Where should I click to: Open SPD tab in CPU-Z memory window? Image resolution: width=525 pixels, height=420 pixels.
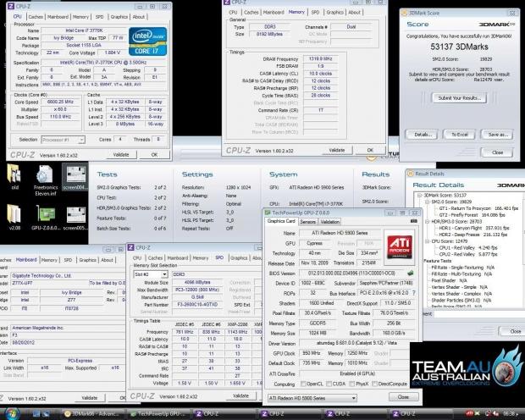coord(315,12)
